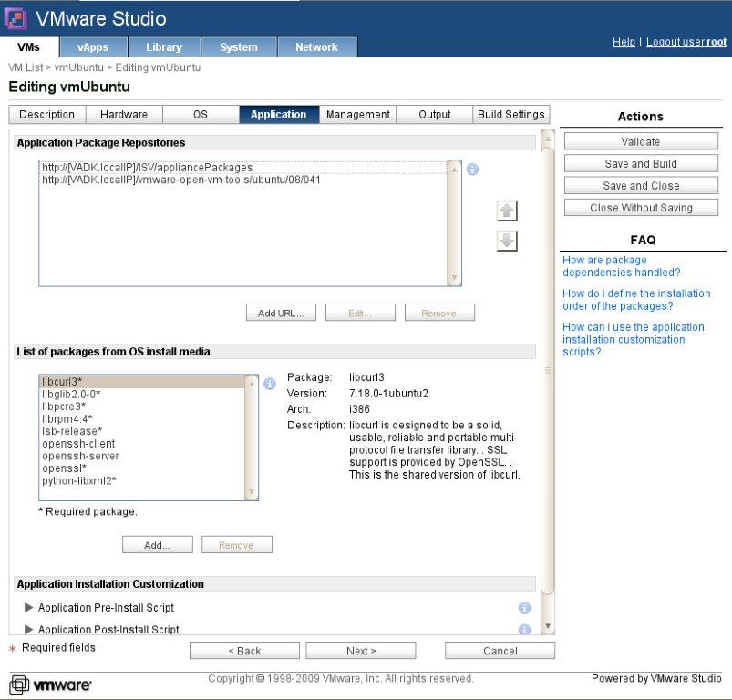The width and height of the screenshot is (732, 700).
Task: Select the ISV/appliancePackages repository URL
Action: point(243,167)
